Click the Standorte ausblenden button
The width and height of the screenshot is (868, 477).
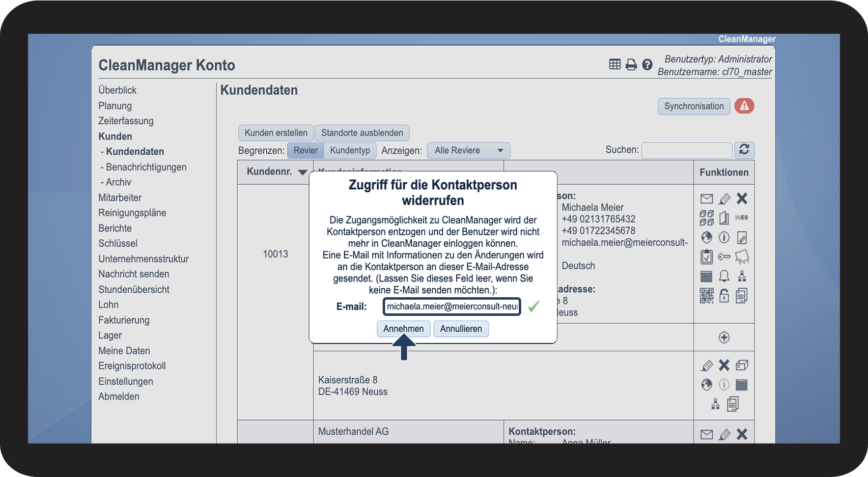[x=362, y=133]
